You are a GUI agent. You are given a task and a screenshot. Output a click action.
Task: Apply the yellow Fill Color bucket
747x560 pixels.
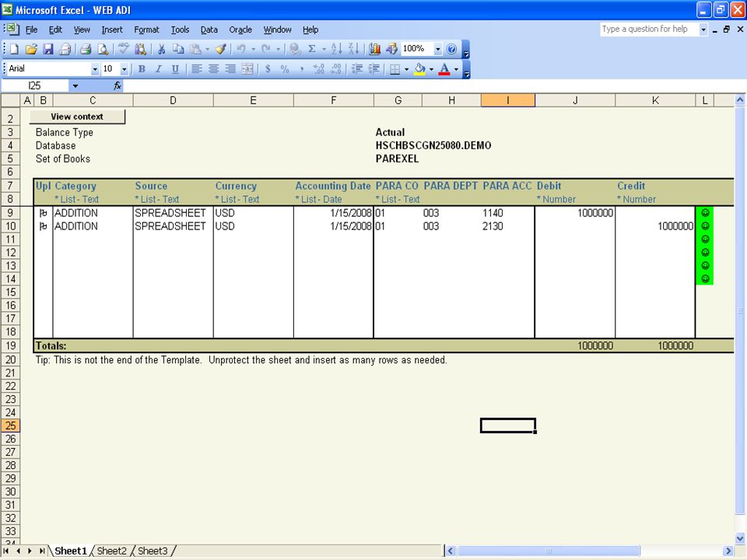tap(419, 69)
